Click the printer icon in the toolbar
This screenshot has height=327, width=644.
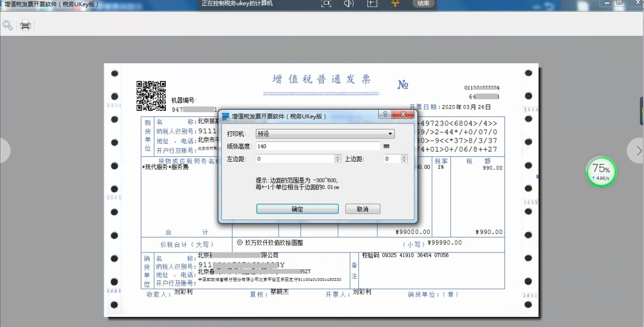click(x=26, y=25)
